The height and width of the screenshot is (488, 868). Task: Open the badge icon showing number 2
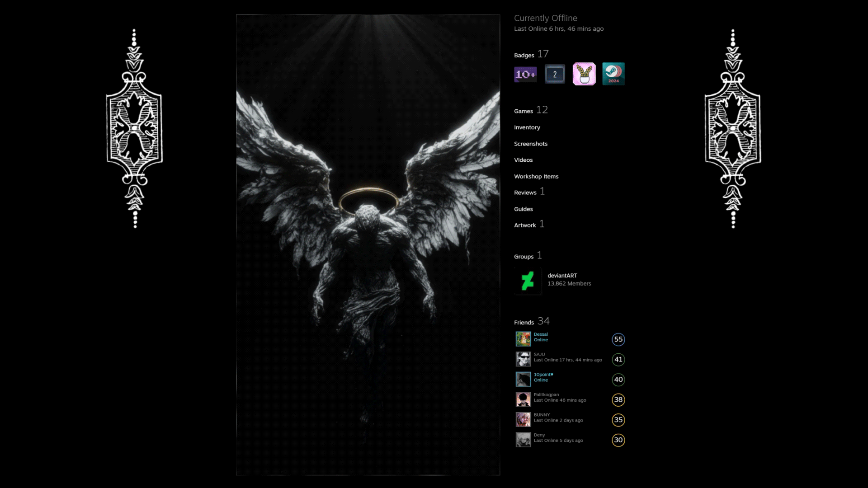(555, 74)
